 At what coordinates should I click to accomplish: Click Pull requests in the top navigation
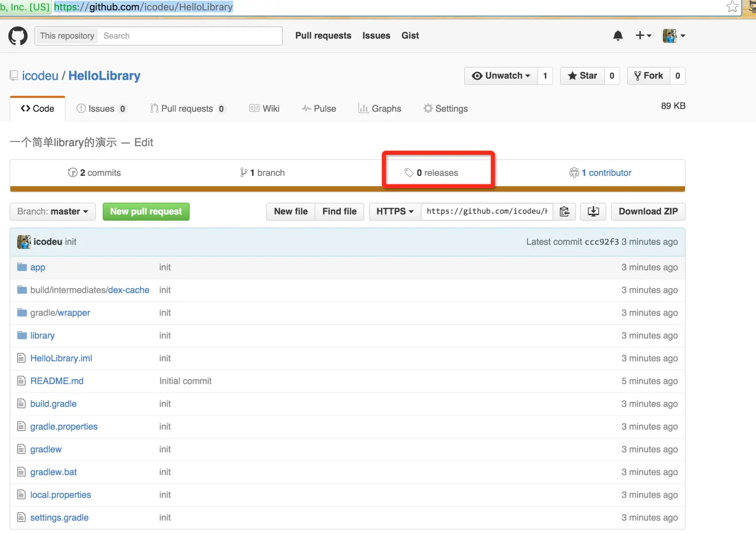coord(323,36)
